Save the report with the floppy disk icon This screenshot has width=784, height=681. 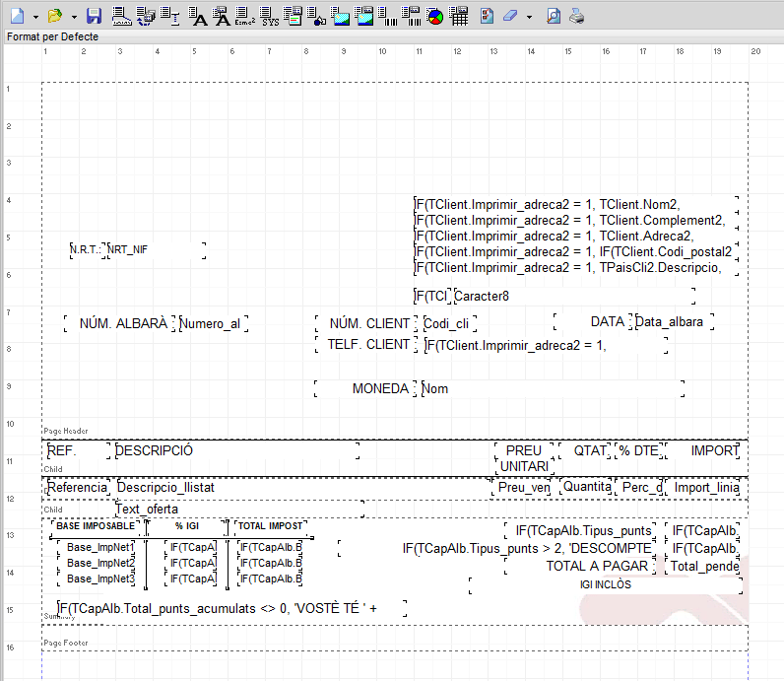pos(94,16)
